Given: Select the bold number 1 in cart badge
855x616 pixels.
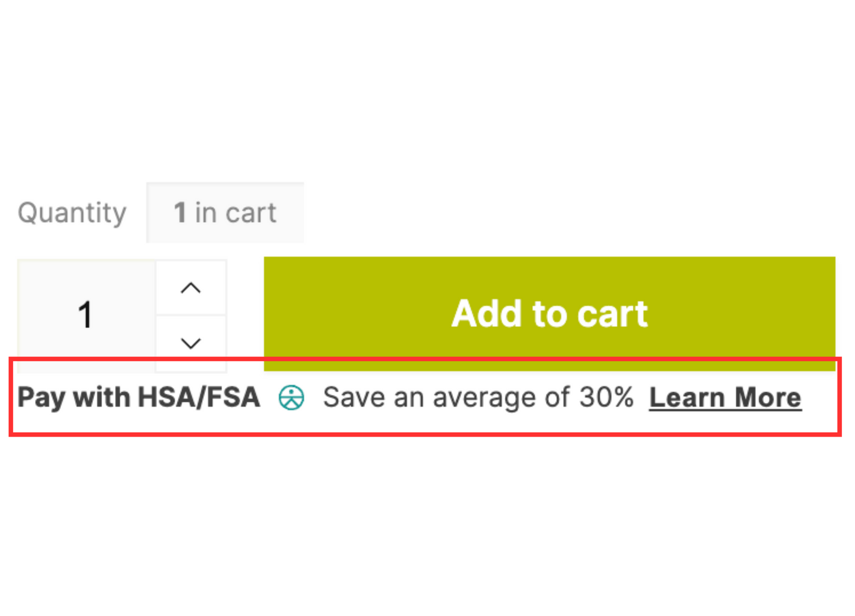Looking at the screenshot, I should [225, 213].
